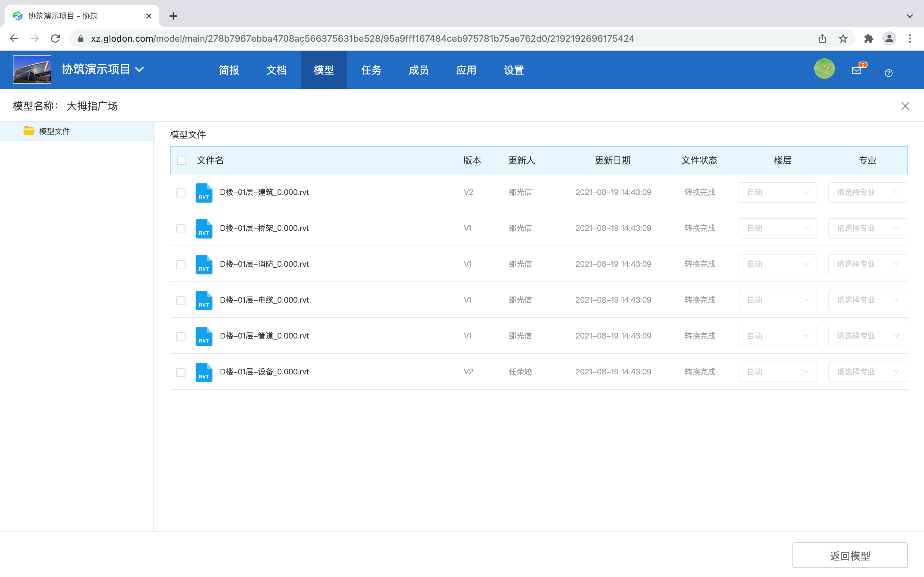Check the select-all checkbox in the file list header
Screen dimensions: 924x577
point(181,160)
